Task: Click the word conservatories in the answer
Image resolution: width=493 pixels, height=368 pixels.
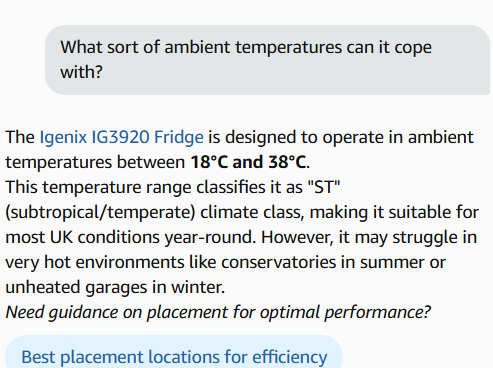Action: click(x=279, y=262)
